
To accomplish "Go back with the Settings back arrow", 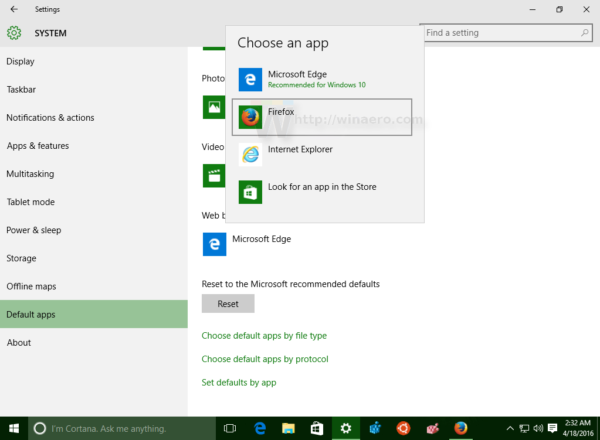I will click(x=14, y=9).
